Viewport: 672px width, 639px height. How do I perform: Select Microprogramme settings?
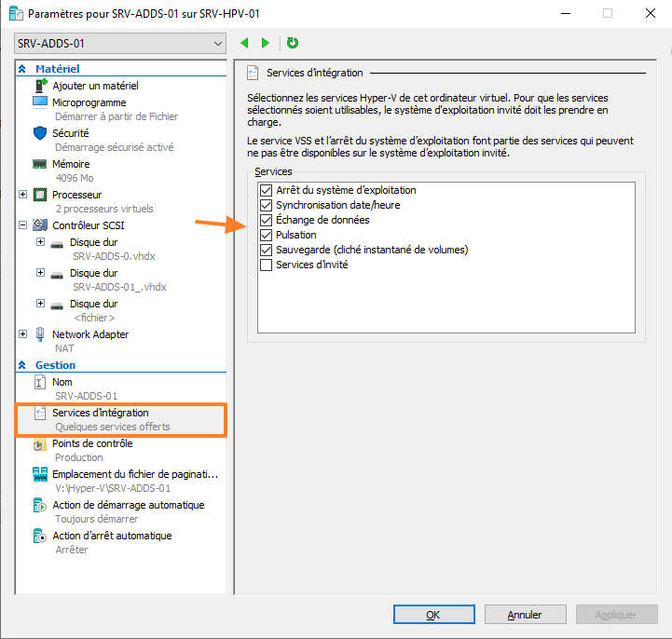pos(89,102)
